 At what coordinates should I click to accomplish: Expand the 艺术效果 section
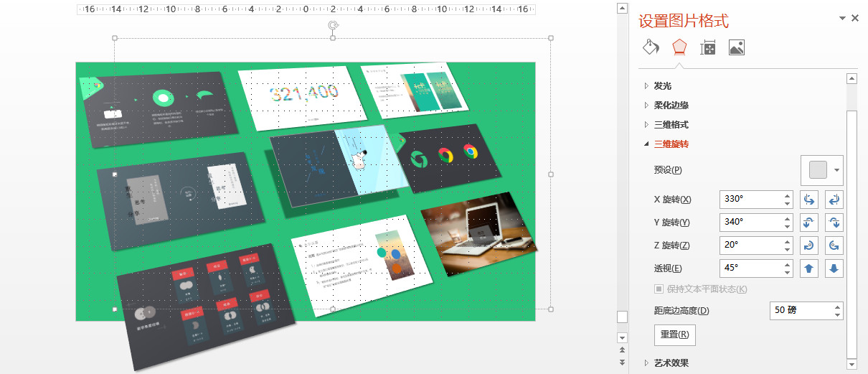pyautogui.click(x=671, y=363)
